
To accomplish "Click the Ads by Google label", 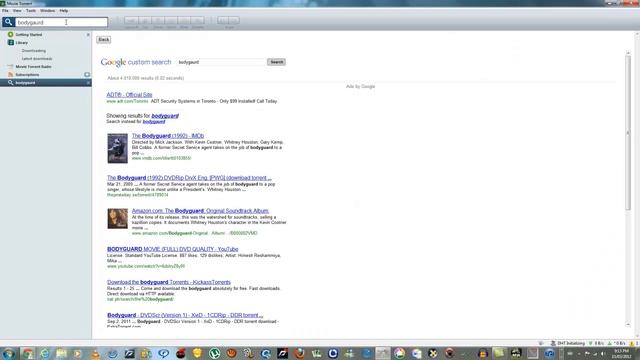I will [x=360, y=87].
